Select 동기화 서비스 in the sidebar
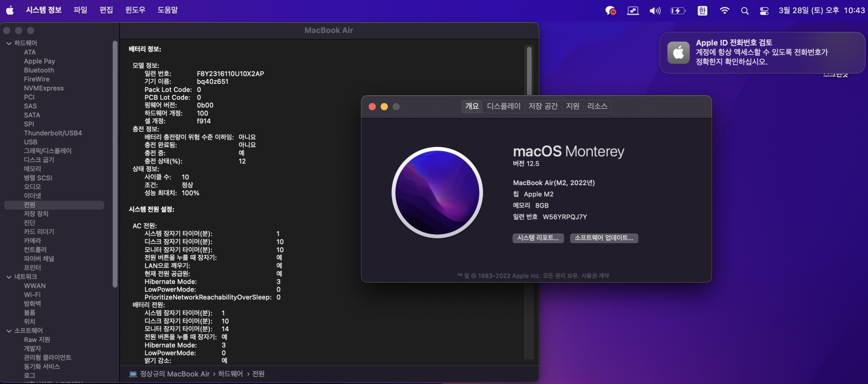 pos(42,367)
